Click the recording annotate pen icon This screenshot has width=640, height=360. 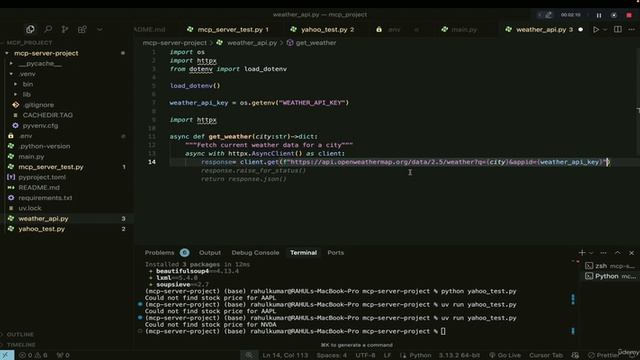549,15
